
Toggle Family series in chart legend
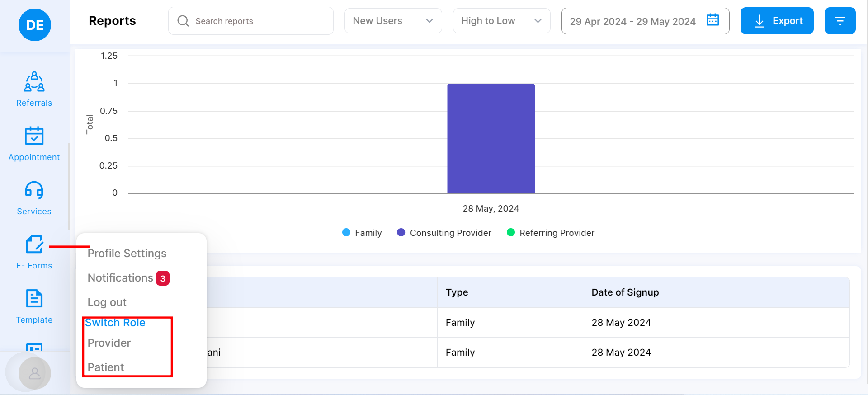click(362, 233)
